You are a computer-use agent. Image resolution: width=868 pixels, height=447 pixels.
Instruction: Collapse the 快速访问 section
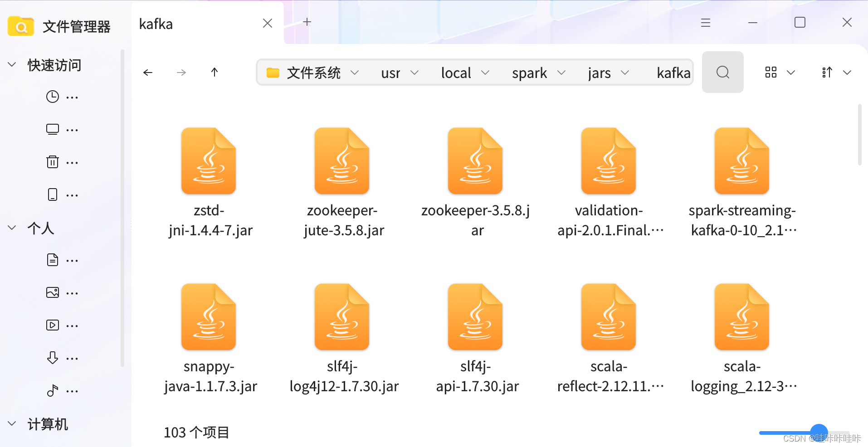click(12, 65)
